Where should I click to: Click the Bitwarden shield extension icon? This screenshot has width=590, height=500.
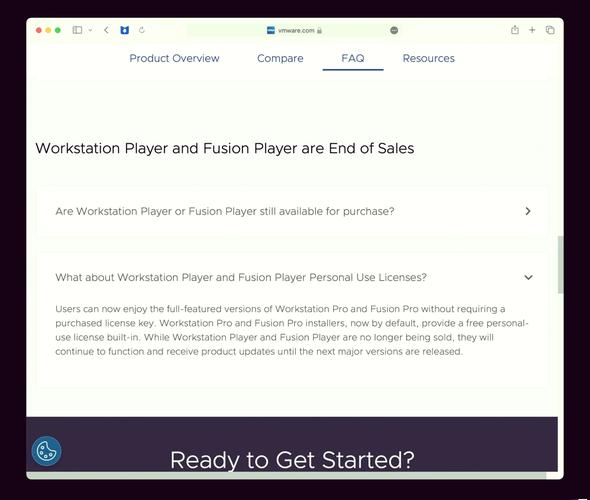coord(125,30)
